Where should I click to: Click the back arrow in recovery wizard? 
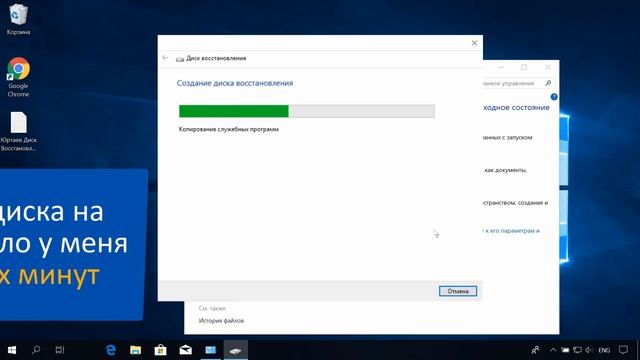click(165, 58)
